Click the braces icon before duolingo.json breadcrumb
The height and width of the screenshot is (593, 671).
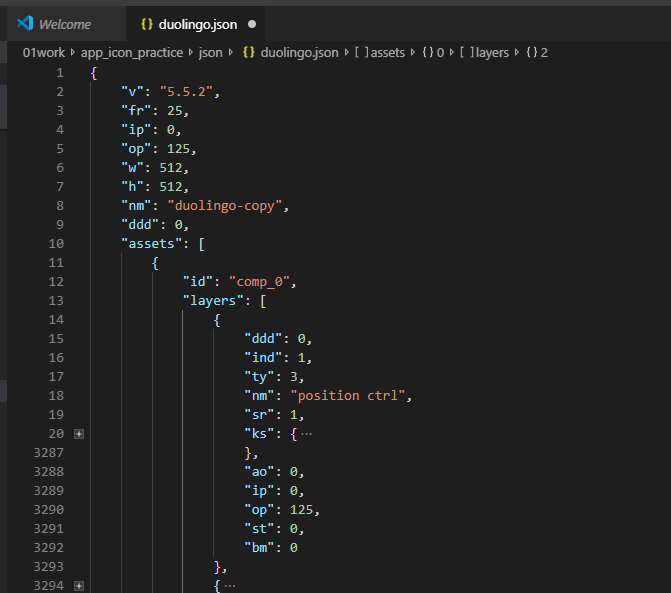pos(249,52)
